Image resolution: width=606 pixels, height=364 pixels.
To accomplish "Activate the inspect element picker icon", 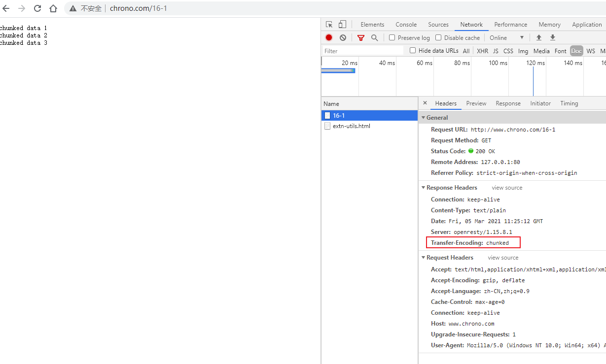I will coord(329,25).
